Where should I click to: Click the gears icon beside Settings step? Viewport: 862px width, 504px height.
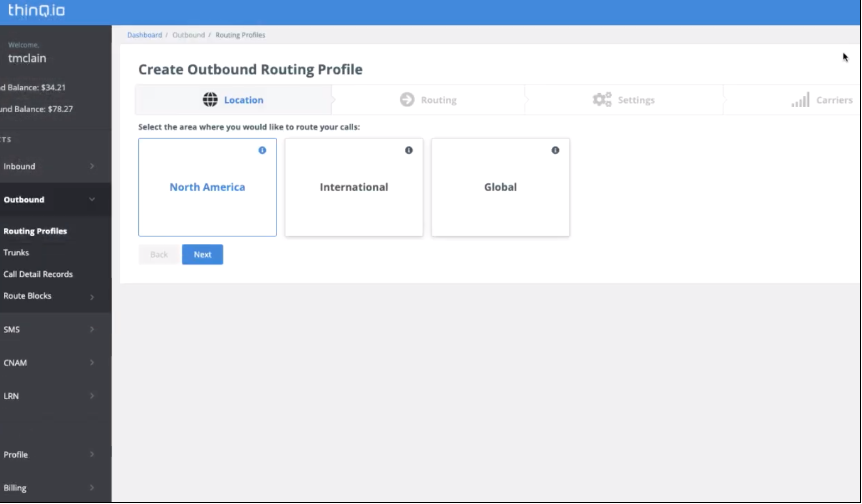click(x=601, y=100)
